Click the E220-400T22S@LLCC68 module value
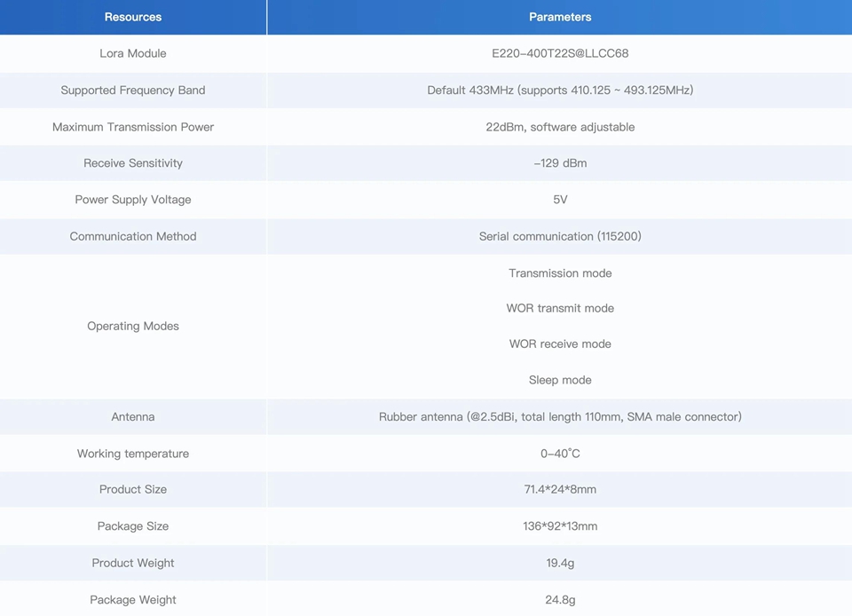 tap(560, 53)
